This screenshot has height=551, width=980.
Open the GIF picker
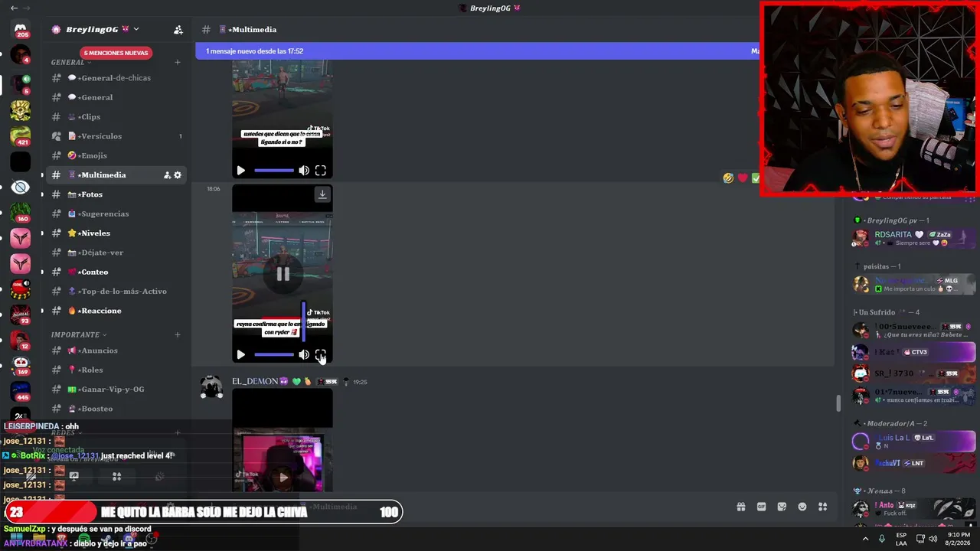762,507
